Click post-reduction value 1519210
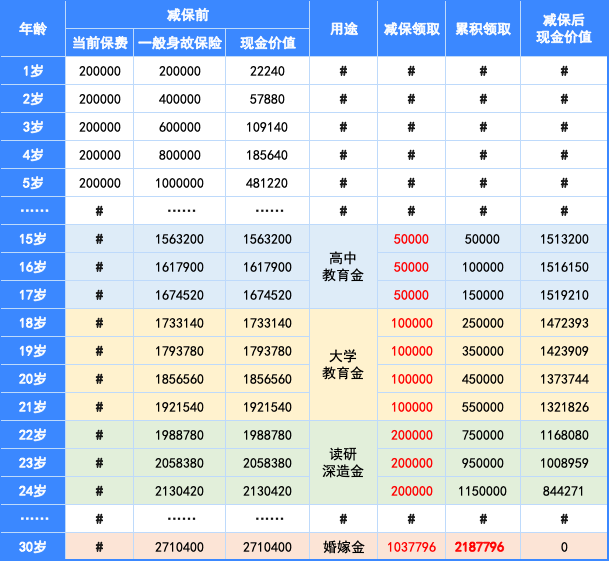This screenshot has width=609, height=561. [564, 295]
